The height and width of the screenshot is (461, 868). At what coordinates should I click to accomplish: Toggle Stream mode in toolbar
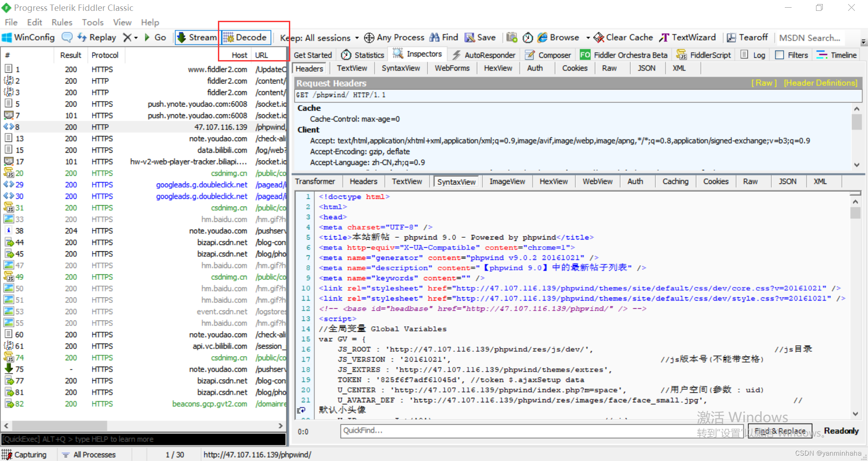point(197,38)
